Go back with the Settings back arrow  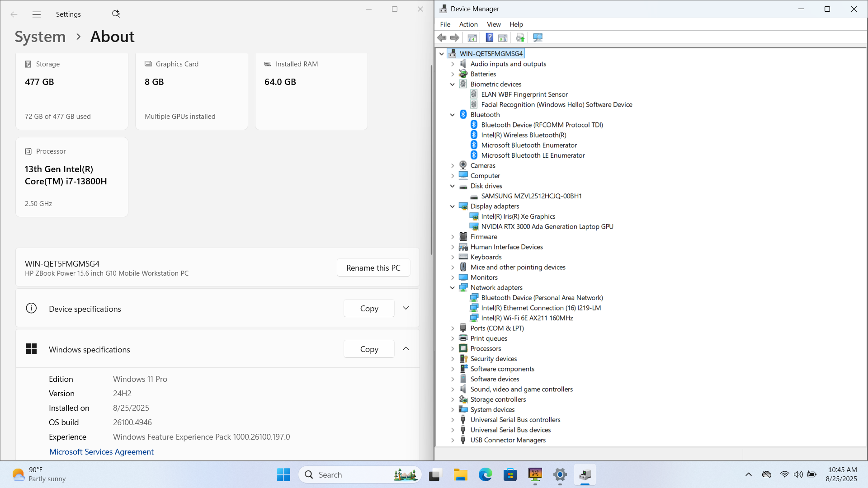[14, 14]
